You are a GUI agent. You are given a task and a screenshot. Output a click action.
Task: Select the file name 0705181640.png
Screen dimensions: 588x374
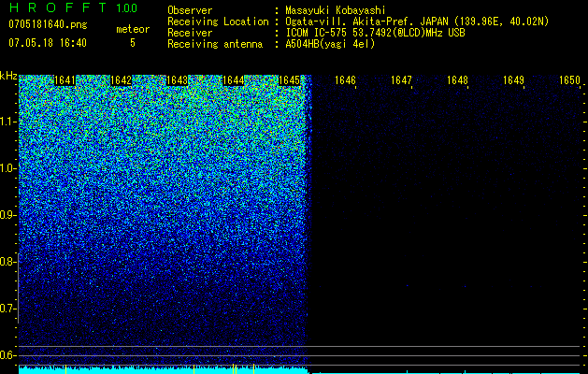48,24
